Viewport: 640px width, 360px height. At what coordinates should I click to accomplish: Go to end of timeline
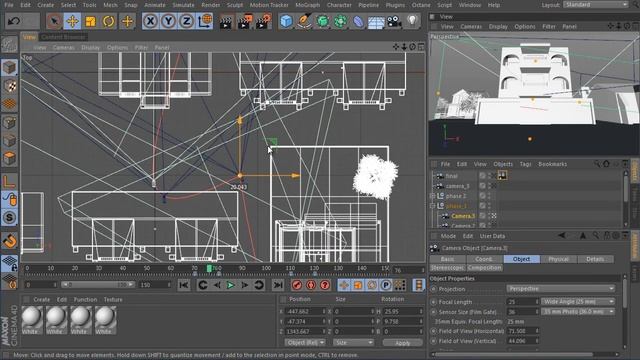[278, 285]
